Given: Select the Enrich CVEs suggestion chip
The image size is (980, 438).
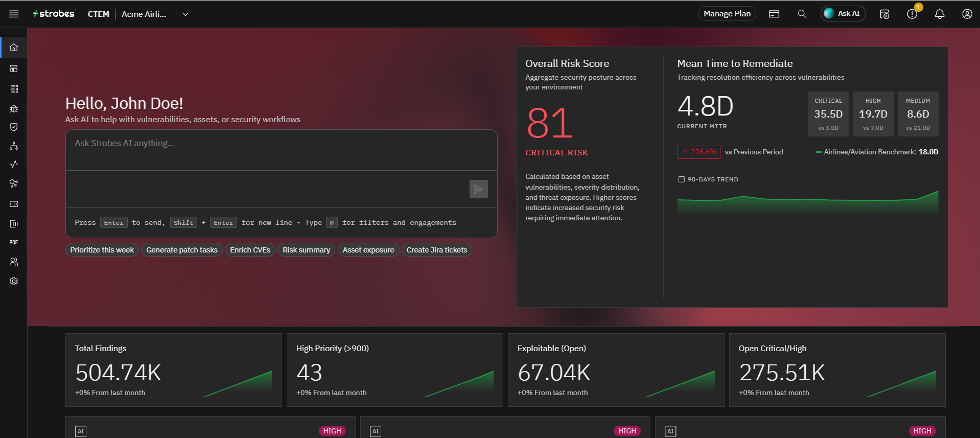Looking at the screenshot, I should click(x=250, y=250).
